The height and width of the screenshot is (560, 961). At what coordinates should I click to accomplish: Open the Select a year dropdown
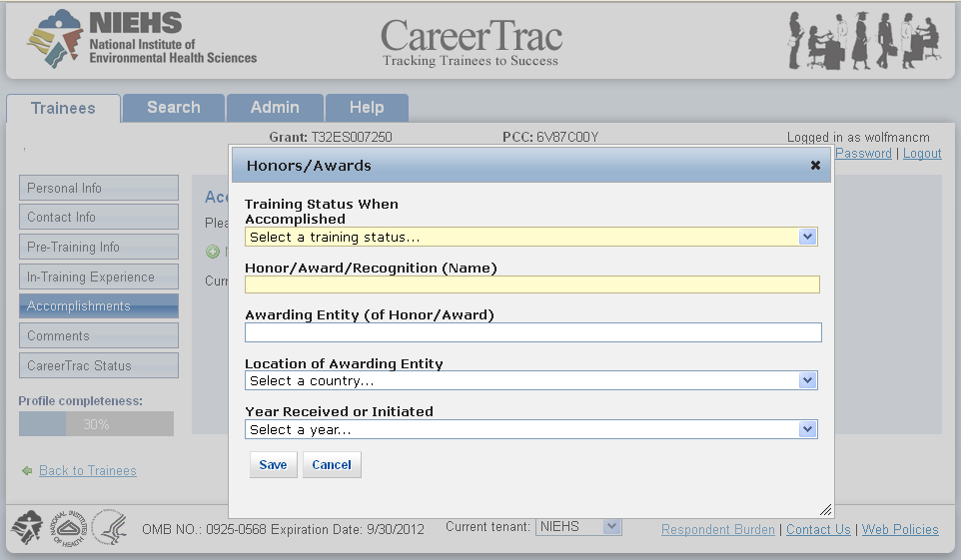pyautogui.click(x=530, y=430)
